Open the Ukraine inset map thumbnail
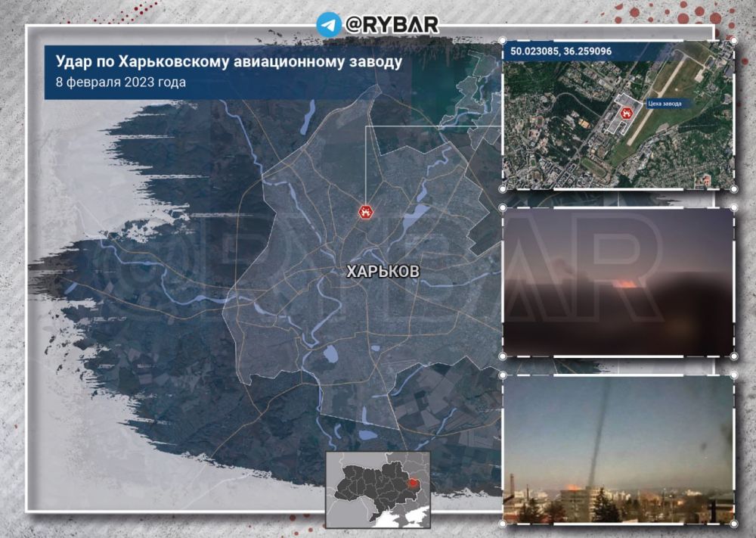Screen dimensions: 756x538 [x=378, y=490]
